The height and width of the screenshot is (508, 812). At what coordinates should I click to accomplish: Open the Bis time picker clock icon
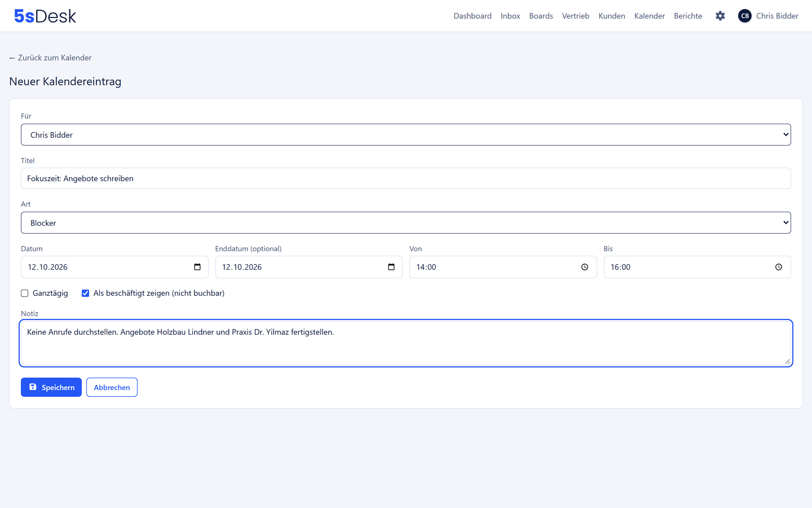779,267
